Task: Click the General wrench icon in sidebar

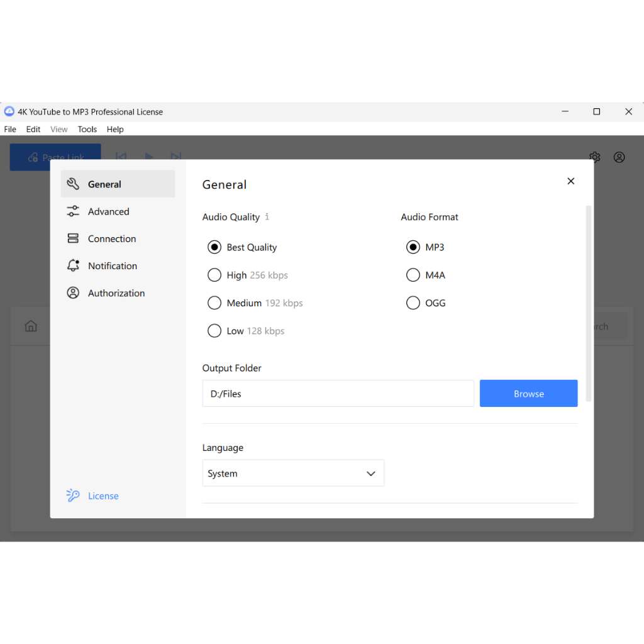Action: coord(73,184)
